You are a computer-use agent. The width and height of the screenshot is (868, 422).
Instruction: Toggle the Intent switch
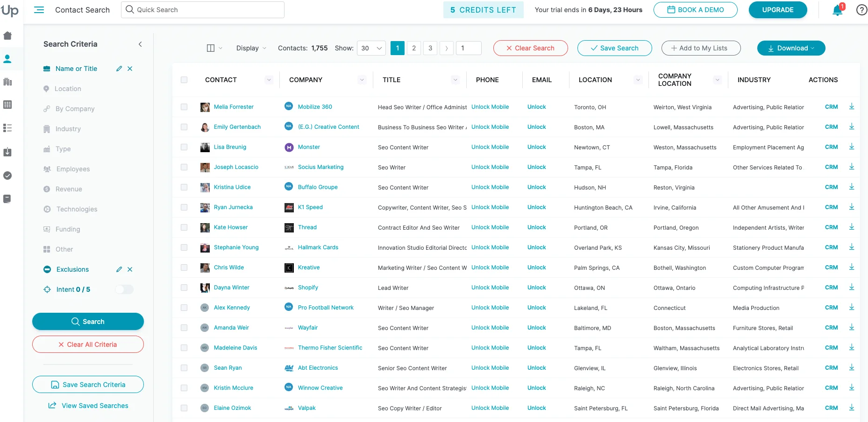pyautogui.click(x=124, y=289)
